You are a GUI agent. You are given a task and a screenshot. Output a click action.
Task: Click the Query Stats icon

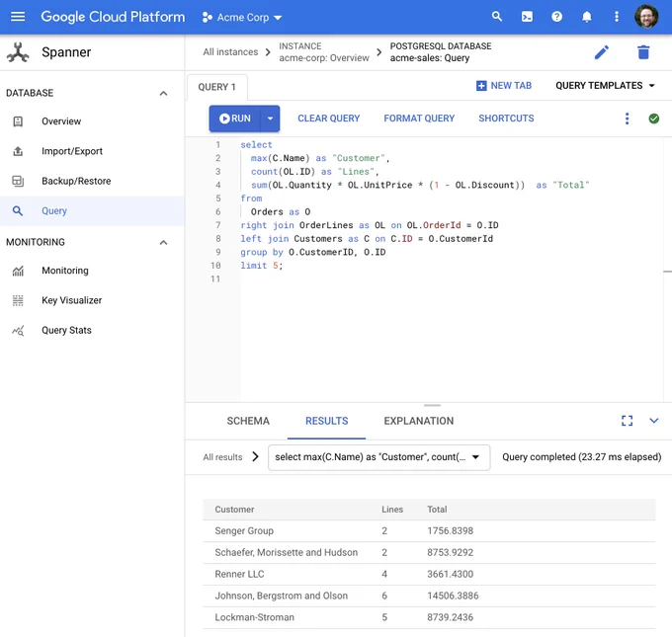(x=18, y=330)
